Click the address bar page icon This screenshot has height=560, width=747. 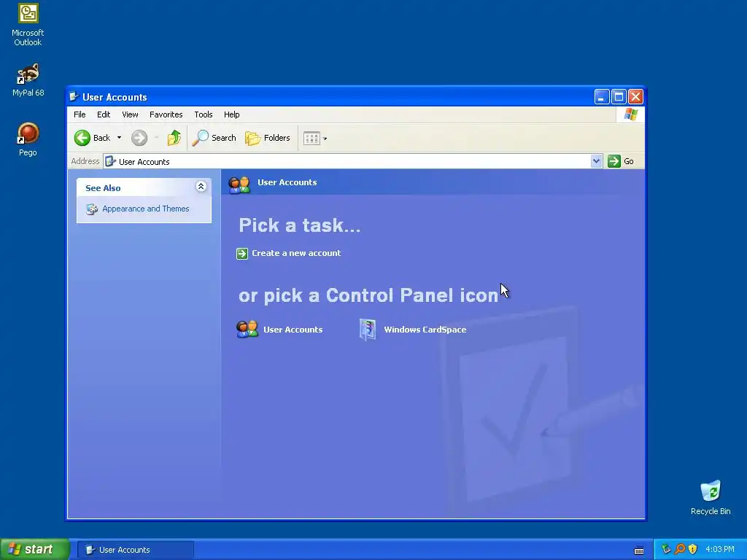click(x=111, y=161)
